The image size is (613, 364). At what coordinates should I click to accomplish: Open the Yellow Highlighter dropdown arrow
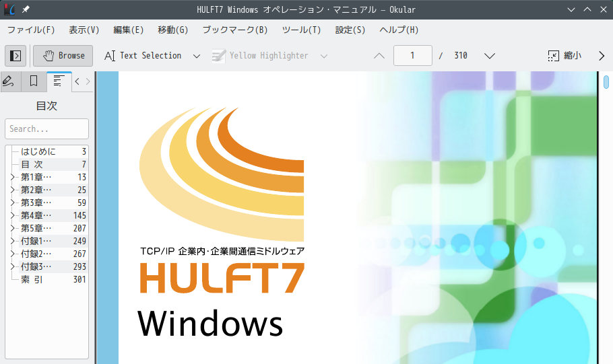324,56
